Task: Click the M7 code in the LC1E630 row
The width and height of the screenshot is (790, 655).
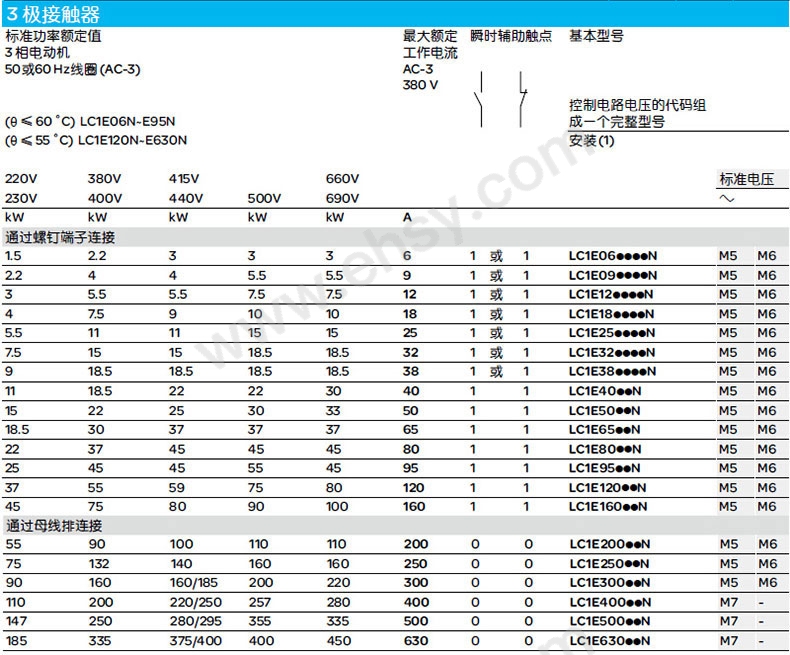Action: tap(729, 641)
